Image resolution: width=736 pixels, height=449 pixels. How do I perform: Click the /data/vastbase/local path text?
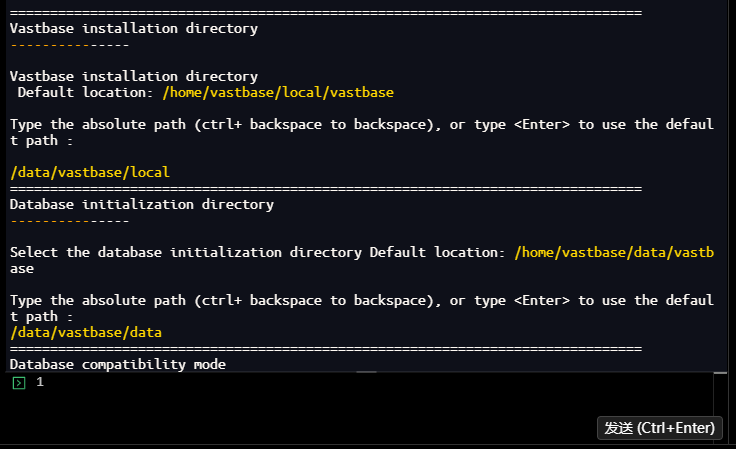(x=90, y=172)
